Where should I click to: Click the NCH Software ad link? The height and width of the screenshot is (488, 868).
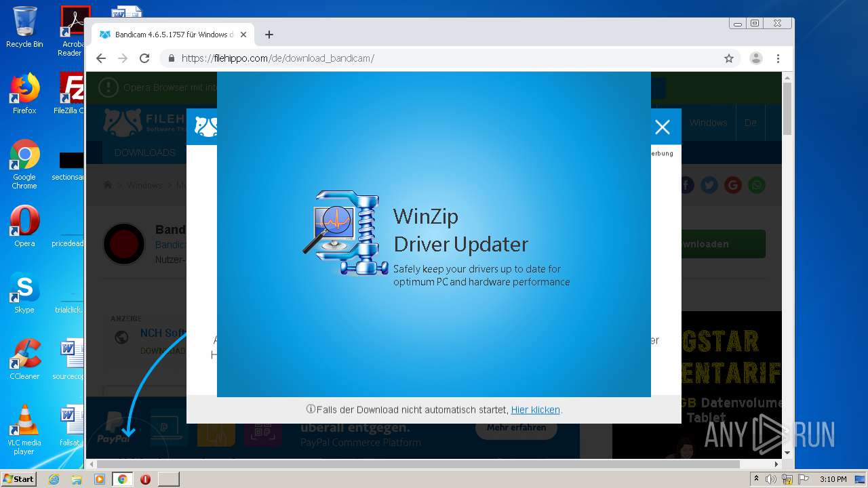pos(163,333)
